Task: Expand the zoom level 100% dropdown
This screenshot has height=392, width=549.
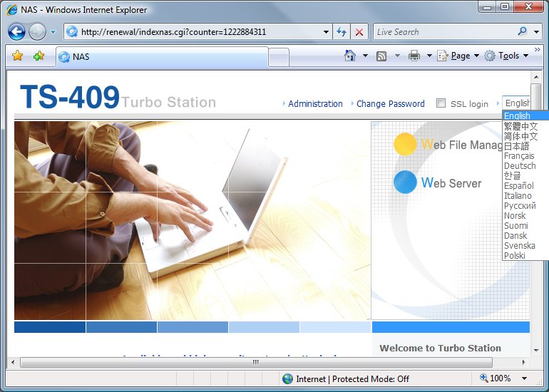Action: pyautogui.click(x=524, y=378)
